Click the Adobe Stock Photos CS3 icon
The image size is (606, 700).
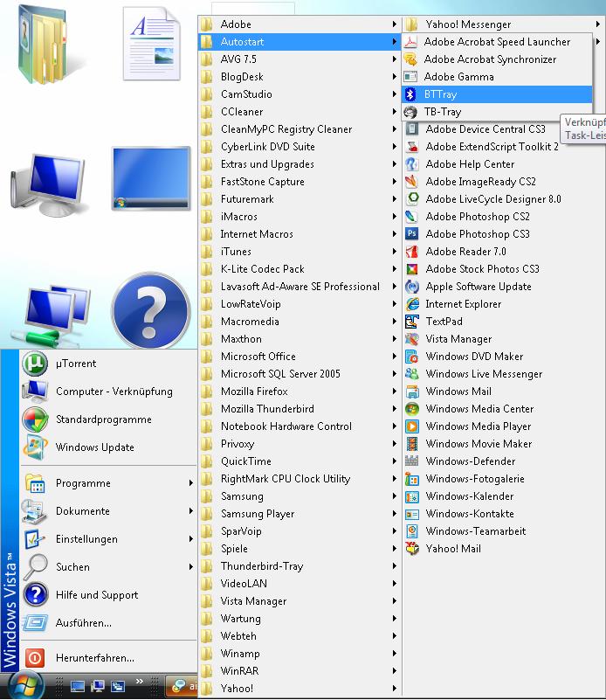point(411,269)
